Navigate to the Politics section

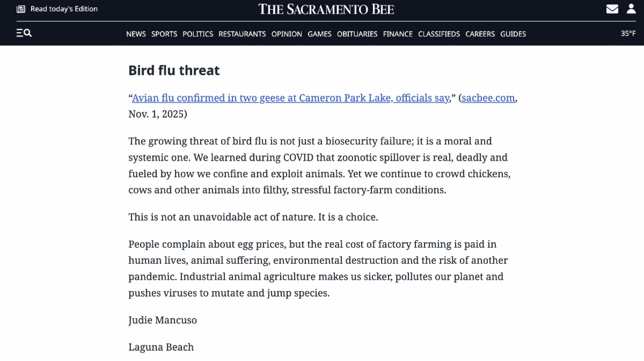(x=198, y=34)
